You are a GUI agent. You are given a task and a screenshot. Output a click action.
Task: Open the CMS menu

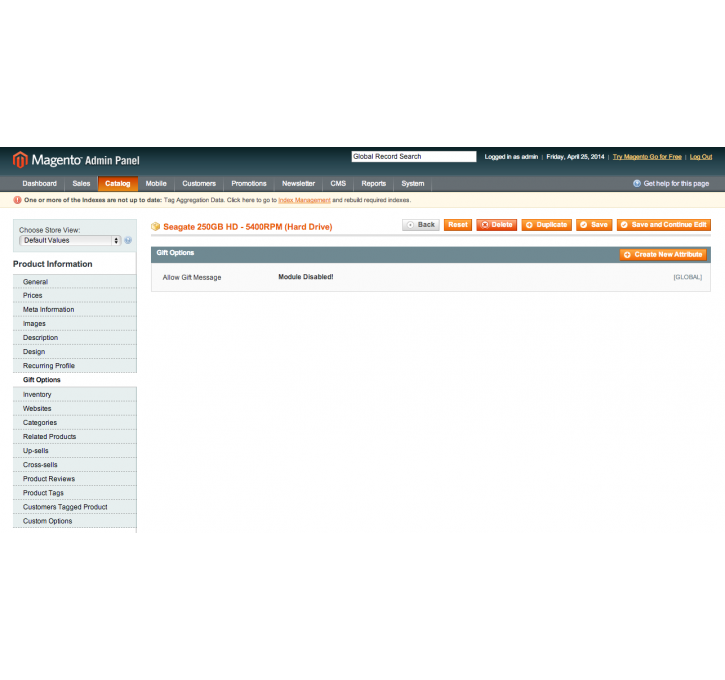point(338,184)
